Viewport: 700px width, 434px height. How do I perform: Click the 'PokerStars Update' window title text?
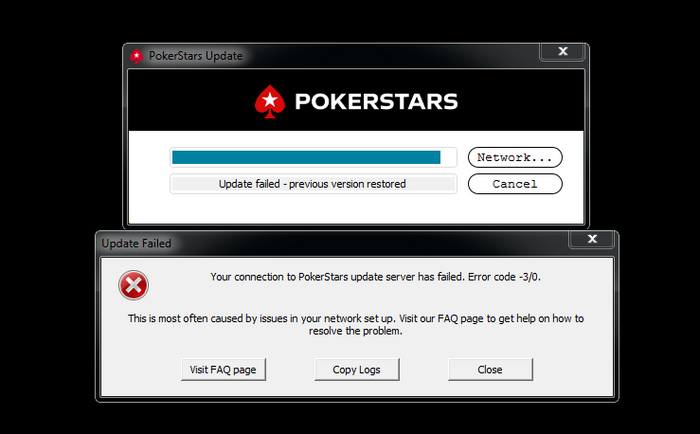(196, 56)
